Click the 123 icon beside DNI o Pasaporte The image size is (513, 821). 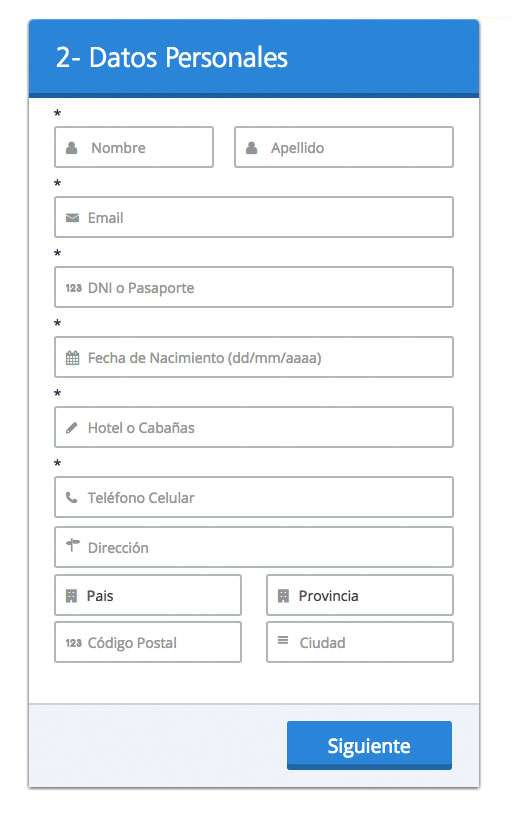point(73,287)
